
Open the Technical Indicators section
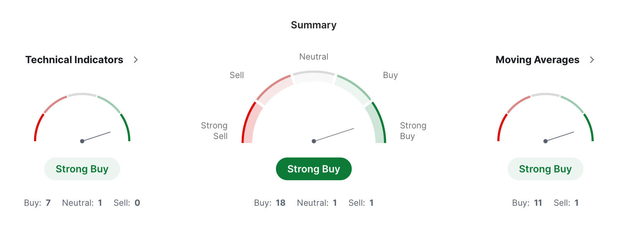click(x=74, y=60)
